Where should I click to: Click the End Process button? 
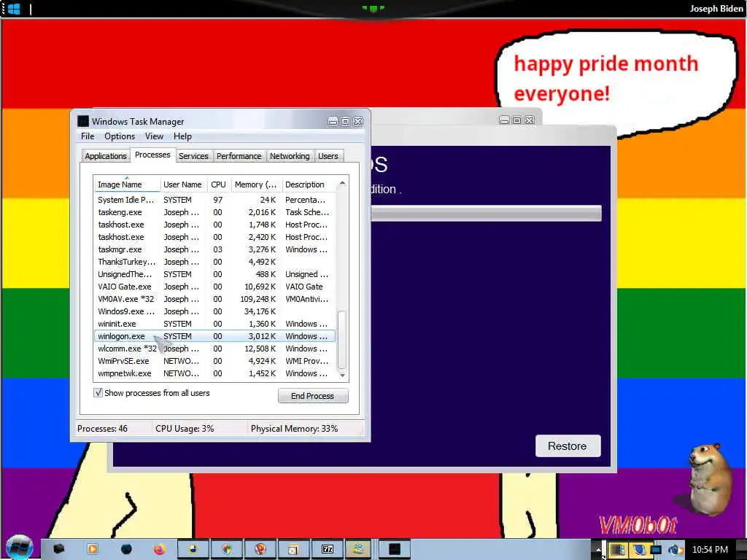click(x=313, y=396)
